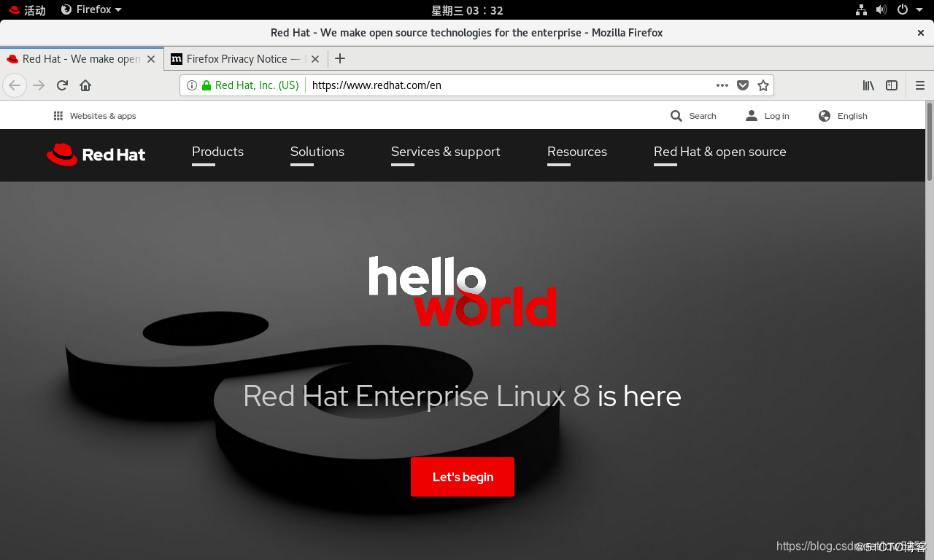Screen dimensions: 934x560
Task: Close the Red Hat tab
Action: click(x=151, y=59)
